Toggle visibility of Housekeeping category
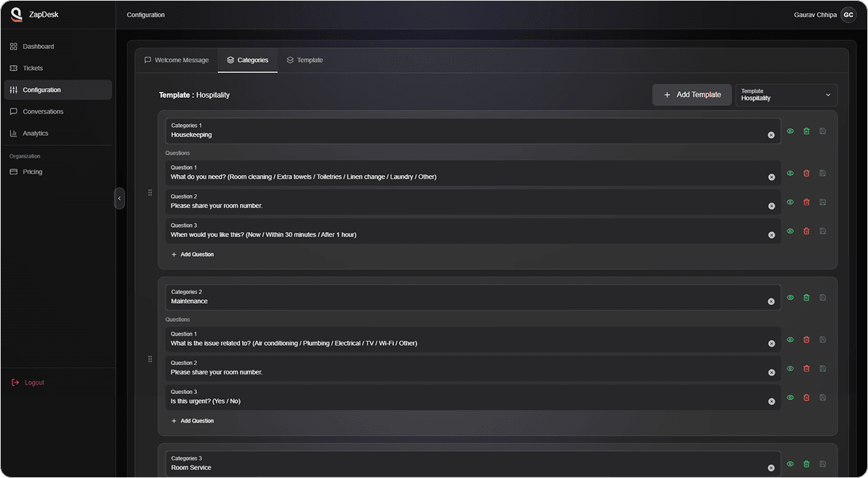This screenshot has width=868, height=478. click(790, 131)
